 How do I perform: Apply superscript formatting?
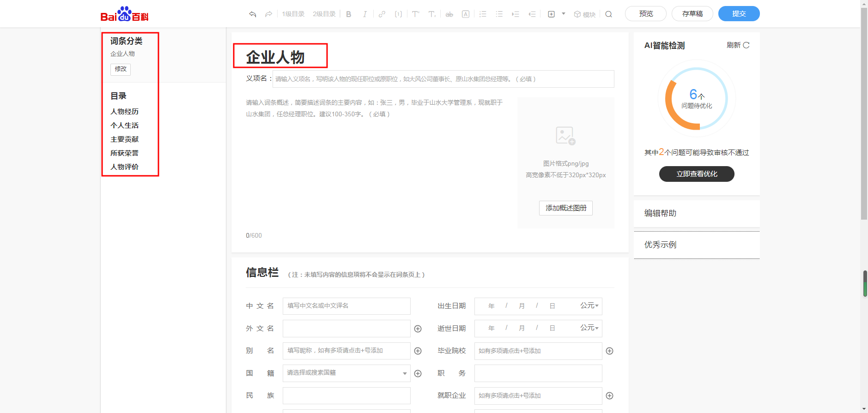[416, 14]
